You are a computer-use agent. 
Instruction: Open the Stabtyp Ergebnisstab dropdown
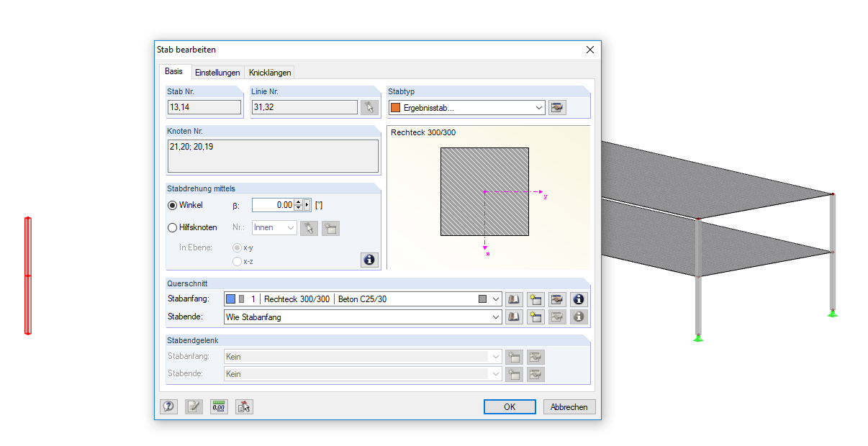click(x=466, y=108)
